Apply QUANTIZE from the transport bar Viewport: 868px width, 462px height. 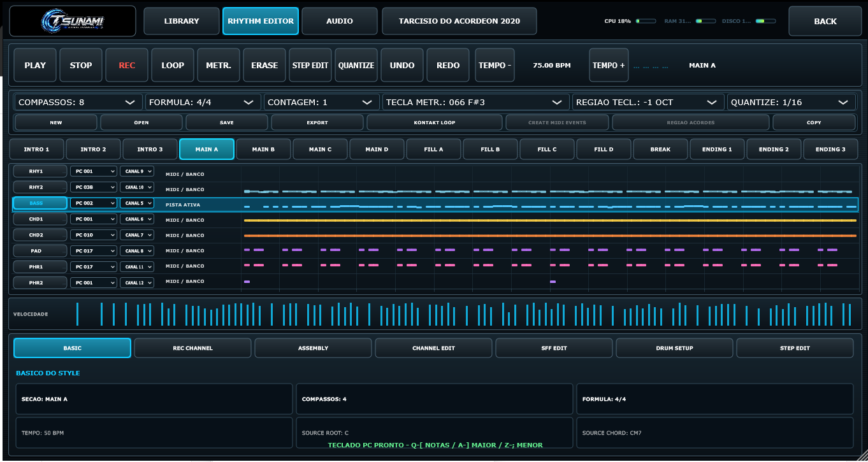point(356,65)
